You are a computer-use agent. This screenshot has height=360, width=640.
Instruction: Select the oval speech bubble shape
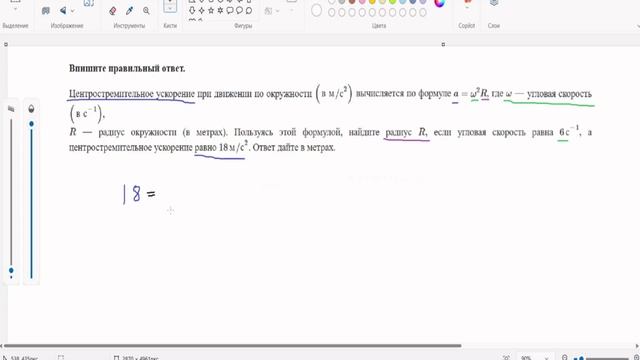tap(239, 10)
